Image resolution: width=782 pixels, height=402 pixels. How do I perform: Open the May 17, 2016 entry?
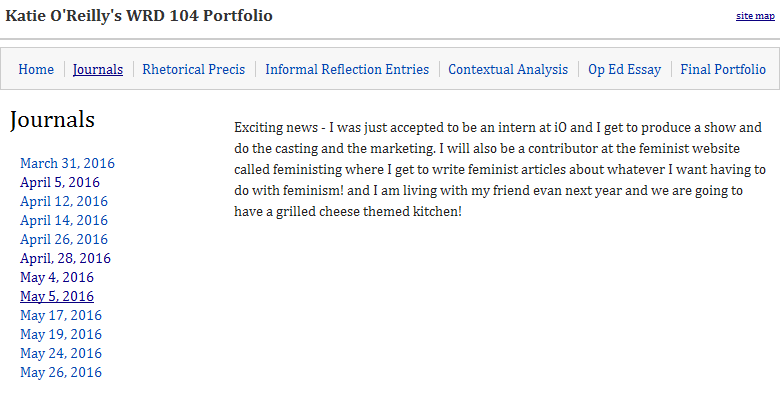61,315
